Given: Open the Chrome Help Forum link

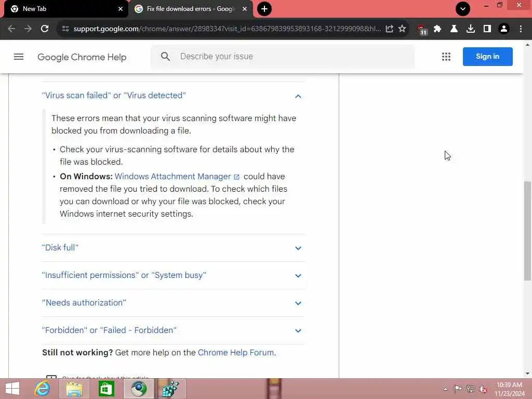Looking at the screenshot, I should coord(236,353).
